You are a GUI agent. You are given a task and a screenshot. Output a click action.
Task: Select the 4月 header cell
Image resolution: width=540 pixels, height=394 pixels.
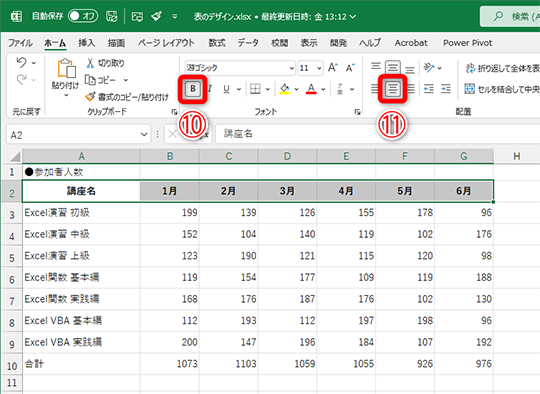(346, 191)
